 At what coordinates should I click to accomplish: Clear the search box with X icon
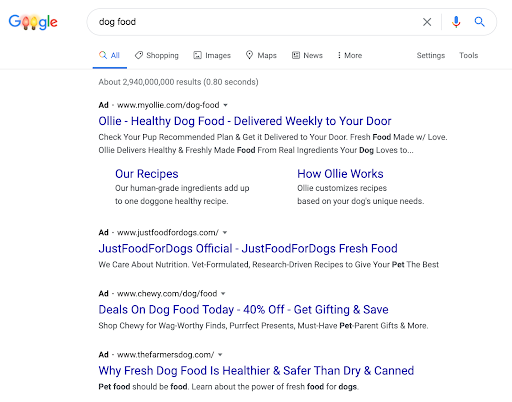tap(427, 22)
